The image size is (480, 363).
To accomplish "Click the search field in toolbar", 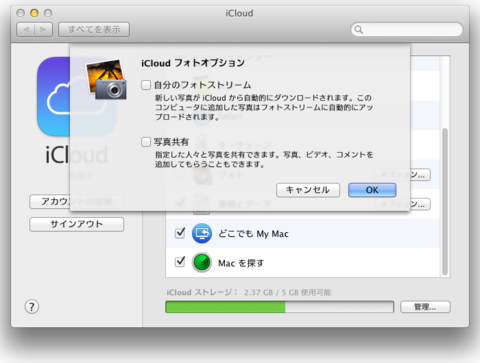I will coord(407,30).
